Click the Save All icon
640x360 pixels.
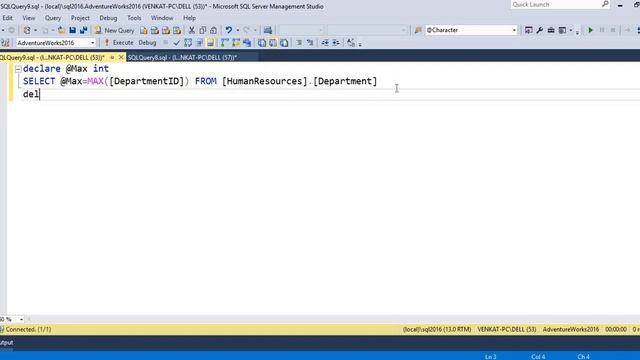click(x=84, y=30)
